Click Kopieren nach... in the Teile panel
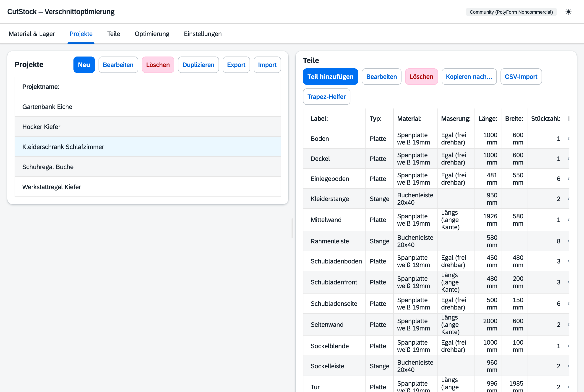Image resolution: width=584 pixels, height=392 pixels. click(469, 77)
